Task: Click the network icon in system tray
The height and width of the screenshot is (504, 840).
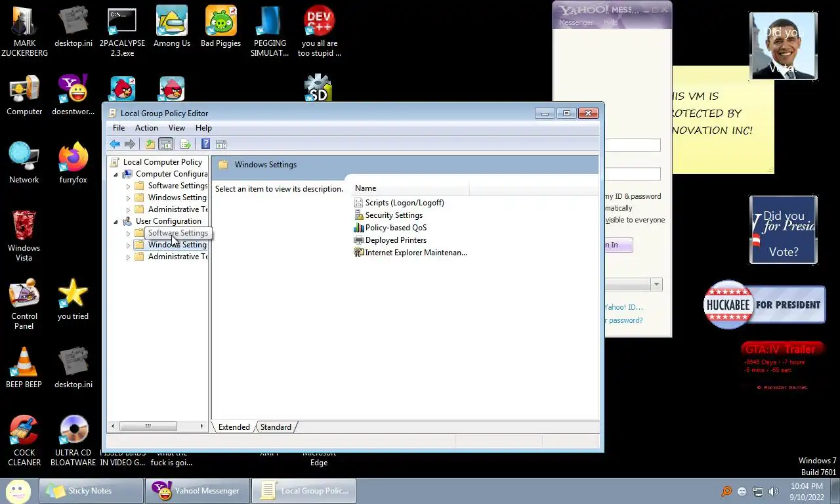Action: 758,492
